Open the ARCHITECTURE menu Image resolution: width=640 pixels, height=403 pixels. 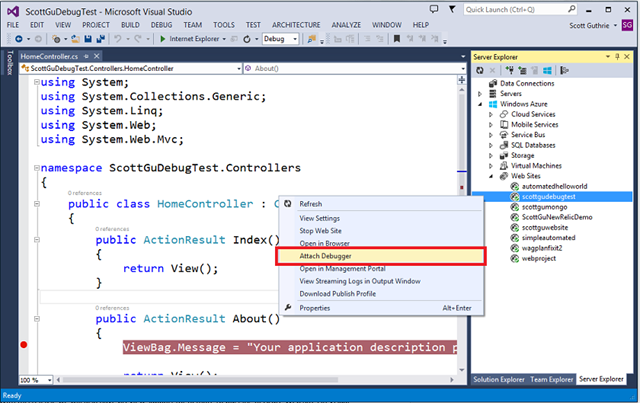click(x=296, y=25)
